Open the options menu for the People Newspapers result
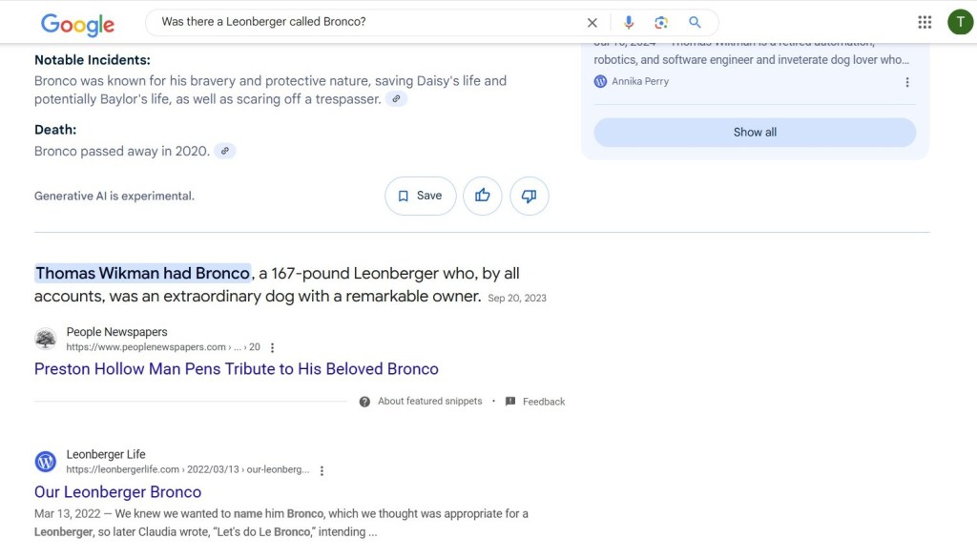 pyautogui.click(x=272, y=347)
